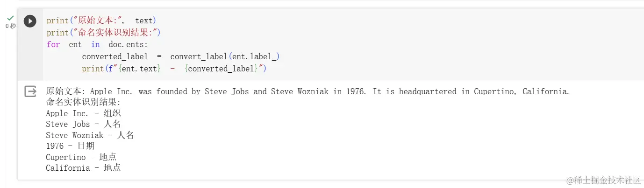
Task: Click the '1976 - 日期' output line
Action: point(70,146)
